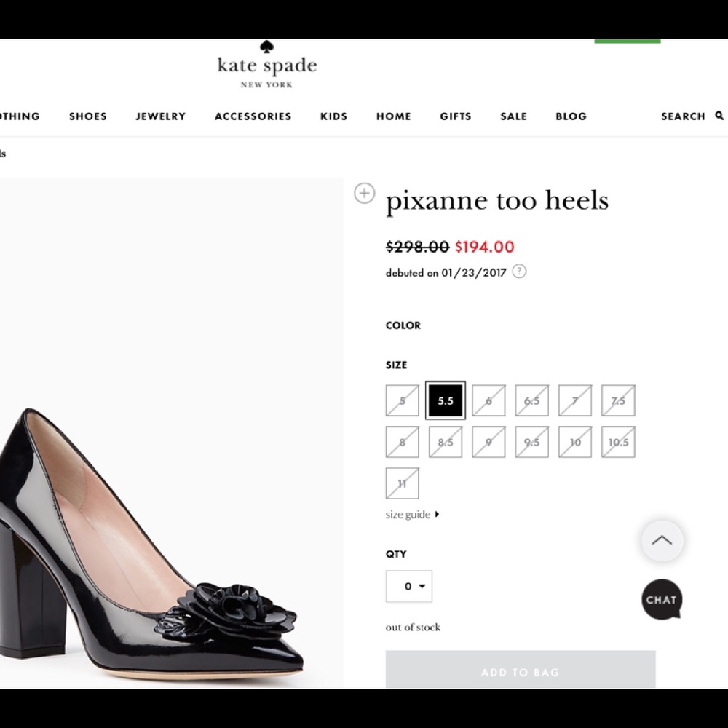This screenshot has width=728, height=728.
Task: Select size 6.5
Action: click(x=531, y=400)
